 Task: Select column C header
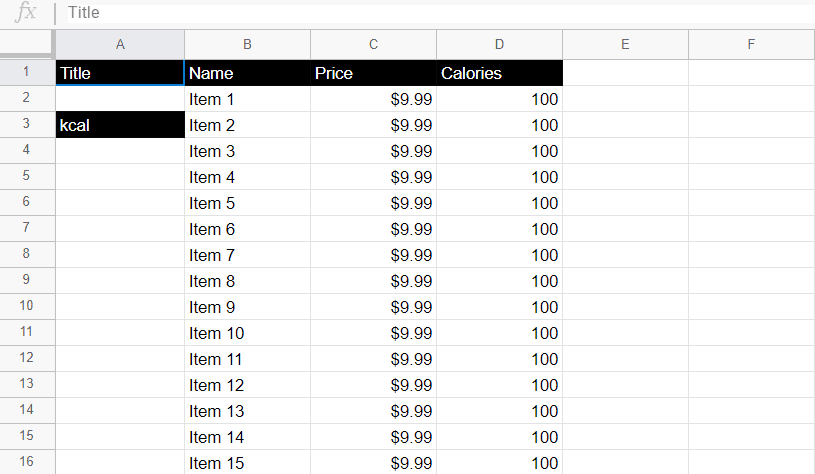(x=373, y=45)
